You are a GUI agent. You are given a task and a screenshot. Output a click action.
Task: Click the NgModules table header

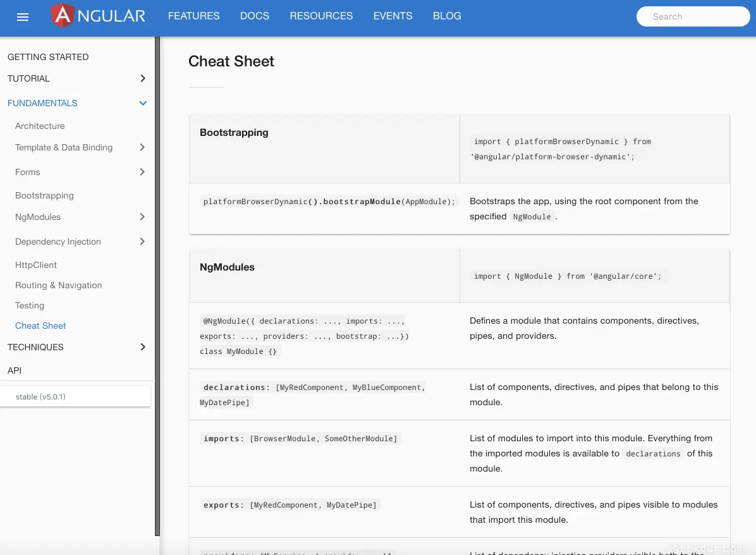[x=227, y=267]
